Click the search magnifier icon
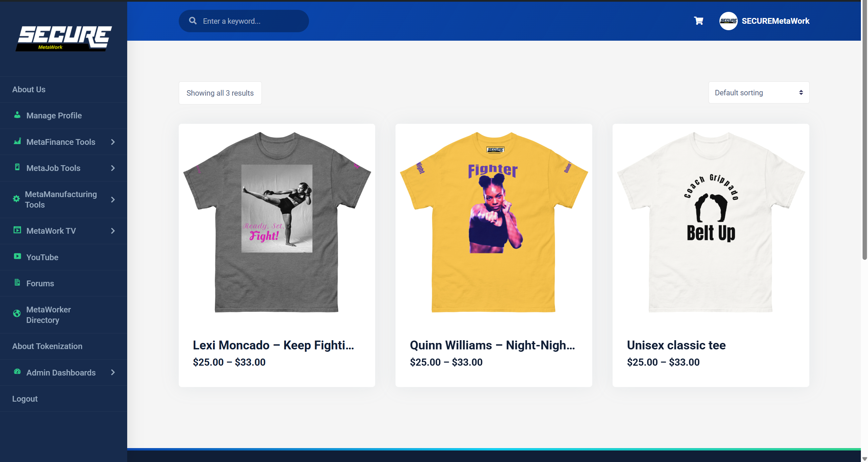 click(193, 21)
